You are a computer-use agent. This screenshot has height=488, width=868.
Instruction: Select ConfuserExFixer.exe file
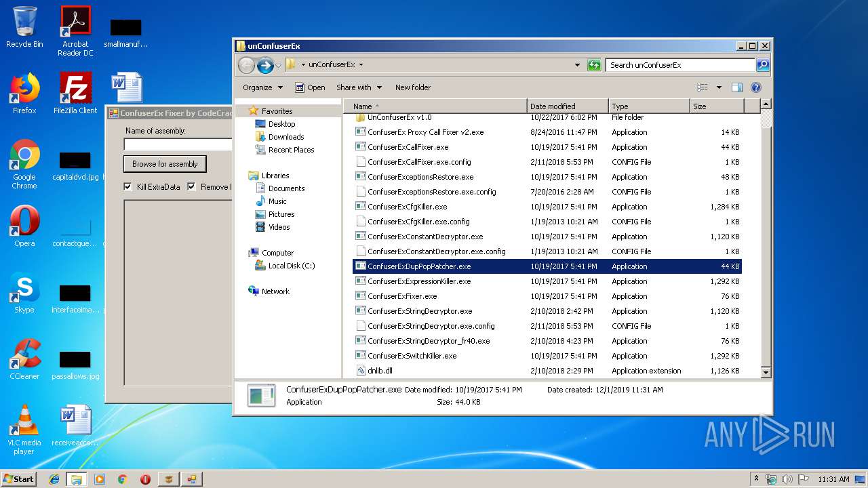point(547,296)
